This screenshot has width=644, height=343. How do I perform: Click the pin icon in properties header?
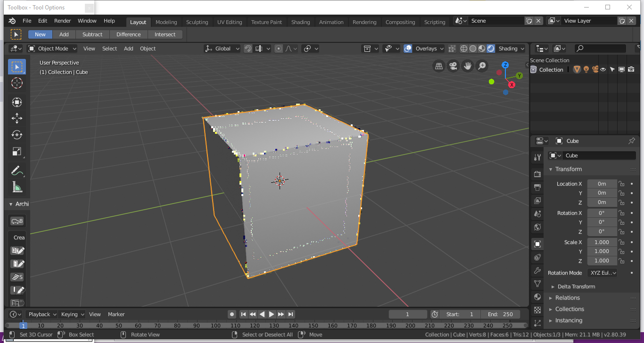pos(632,141)
